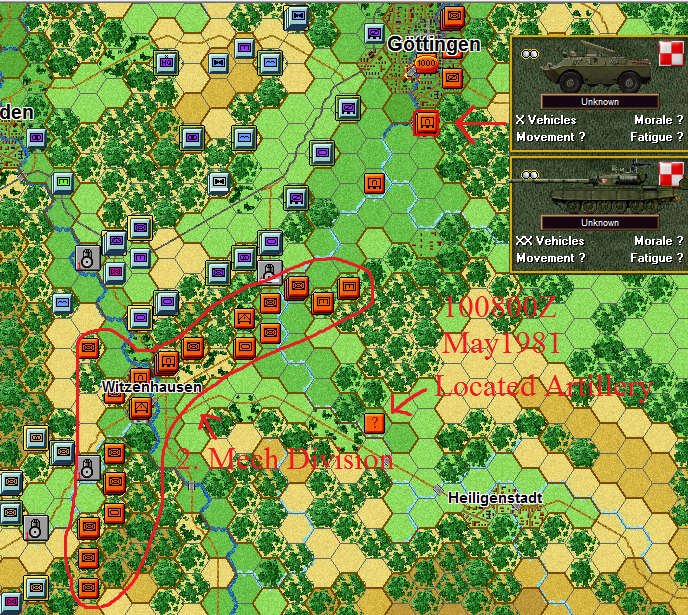
Task: Select the NATO counter just west of Göttingen label
Action: click(374, 33)
